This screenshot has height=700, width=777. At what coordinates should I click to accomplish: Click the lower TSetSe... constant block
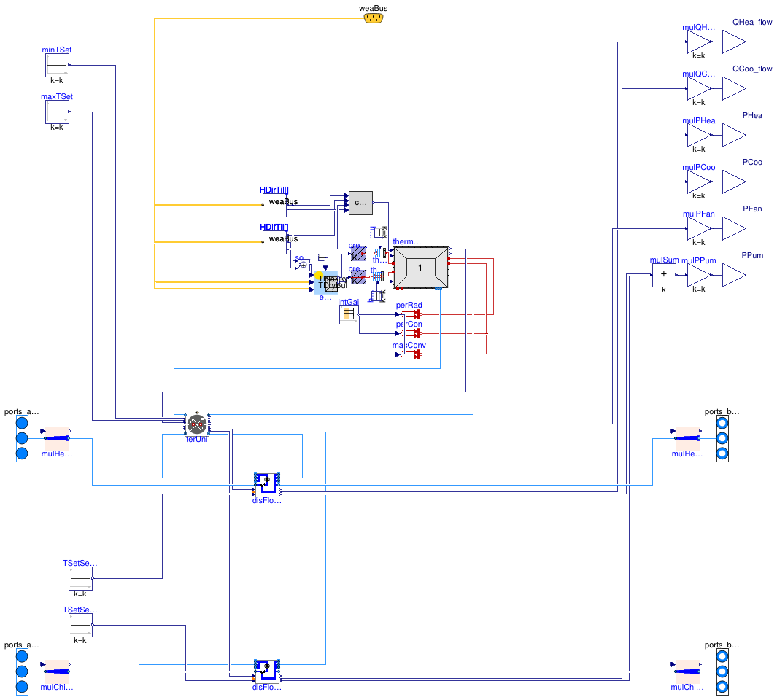coord(80,625)
